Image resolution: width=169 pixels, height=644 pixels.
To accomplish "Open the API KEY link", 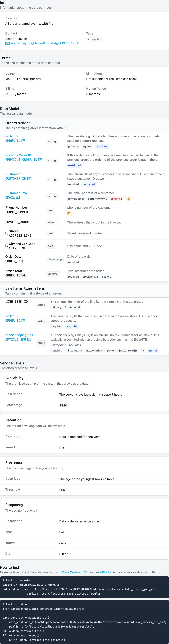I will (x=105, y=572).
